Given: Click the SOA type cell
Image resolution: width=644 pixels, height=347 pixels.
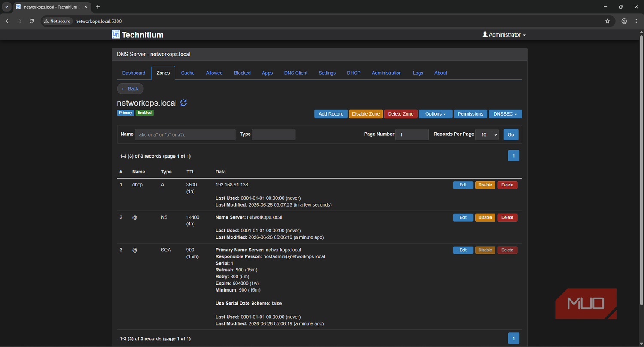Looking at the screenshot, I should pyautogui.click(x=166, y=250).
